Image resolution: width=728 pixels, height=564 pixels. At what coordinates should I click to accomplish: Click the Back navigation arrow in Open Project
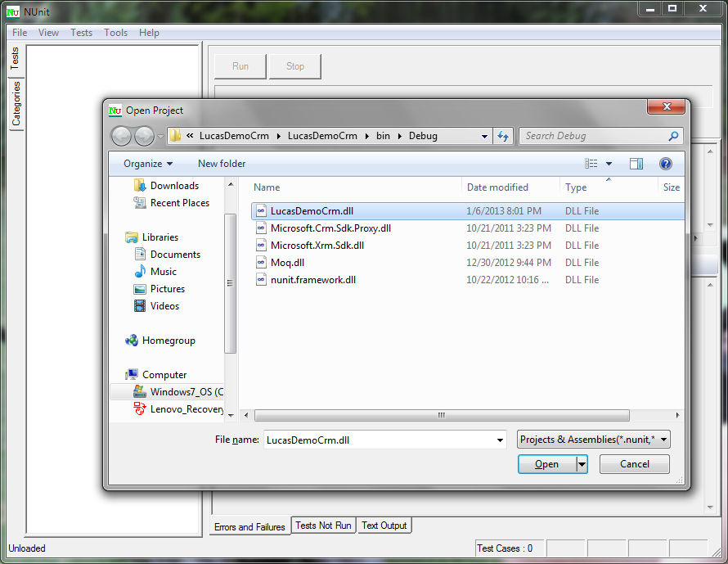[121, 137]
